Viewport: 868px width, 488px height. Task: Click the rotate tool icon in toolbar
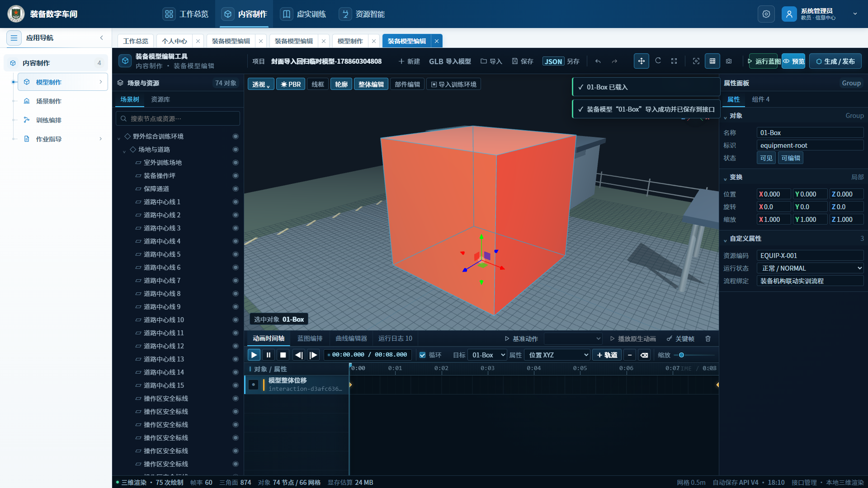click(658, 61)
